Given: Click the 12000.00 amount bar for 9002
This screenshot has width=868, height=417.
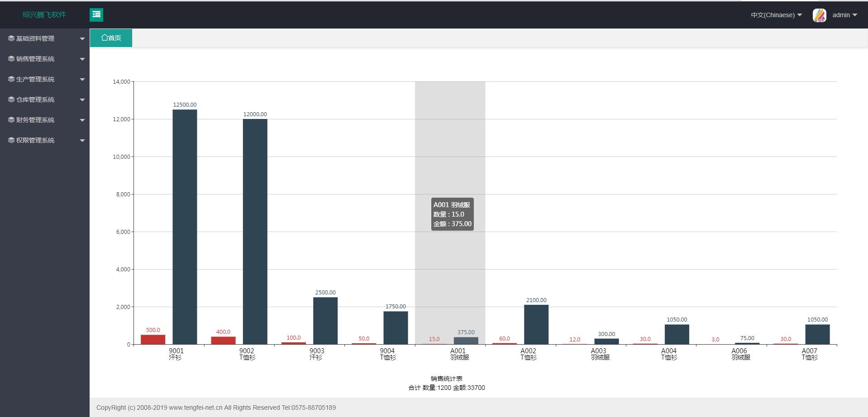Looking at the screenshot, I should point(255,232).
